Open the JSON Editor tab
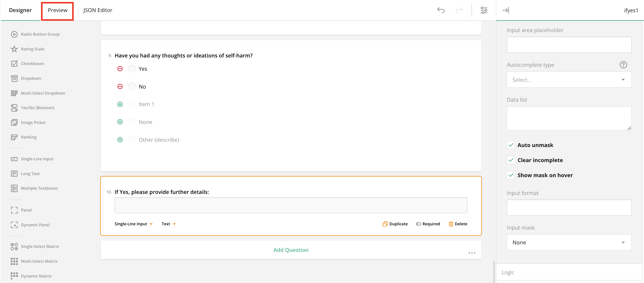 point(98,10)
